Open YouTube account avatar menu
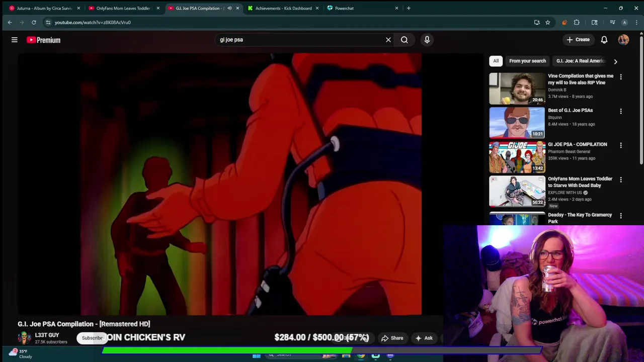This screenshot has height=362, width=644. 624,40
